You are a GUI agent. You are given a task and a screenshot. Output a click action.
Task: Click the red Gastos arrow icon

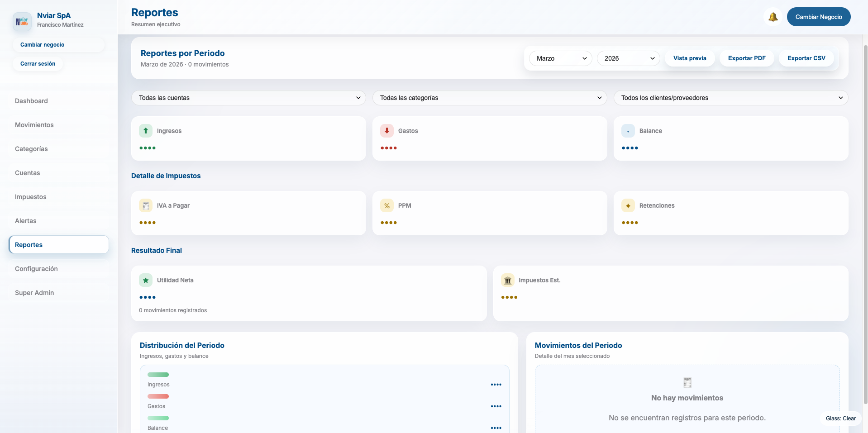[x=387, y=131]
